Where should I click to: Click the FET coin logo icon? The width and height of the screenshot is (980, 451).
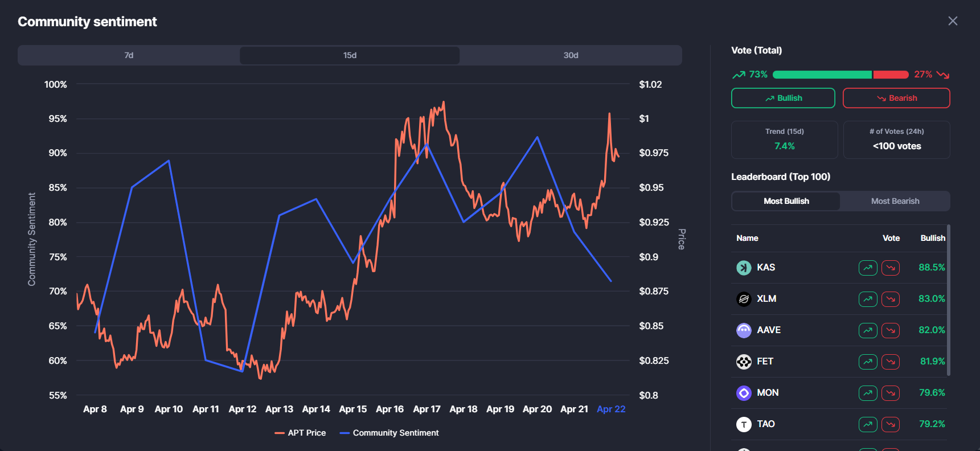pyautogui.click(x=744, y=362)
